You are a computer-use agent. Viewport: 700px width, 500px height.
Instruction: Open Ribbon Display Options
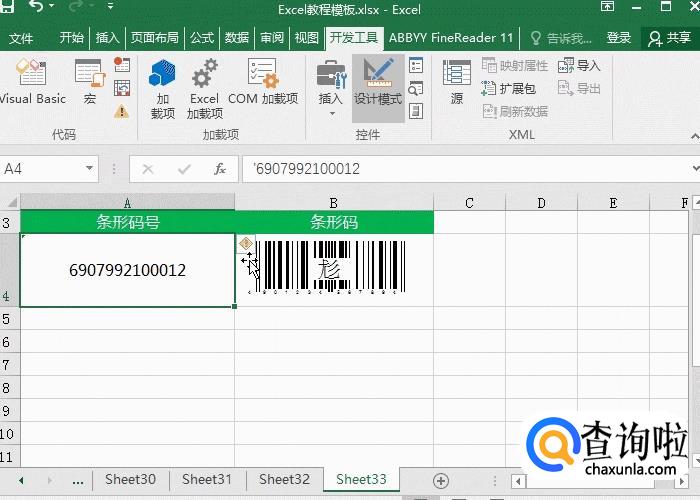(x=607, y=6)
